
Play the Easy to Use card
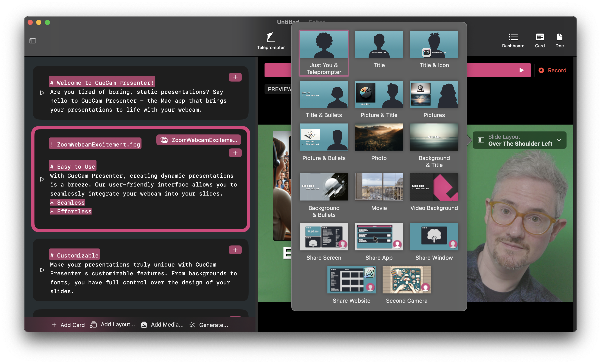pos(42,179)
